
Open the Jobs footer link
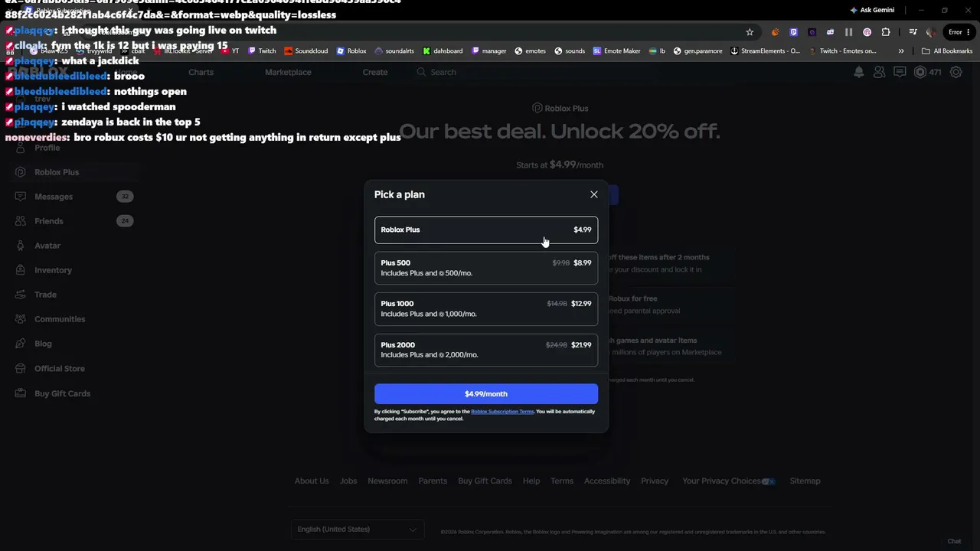coord(348,481)
